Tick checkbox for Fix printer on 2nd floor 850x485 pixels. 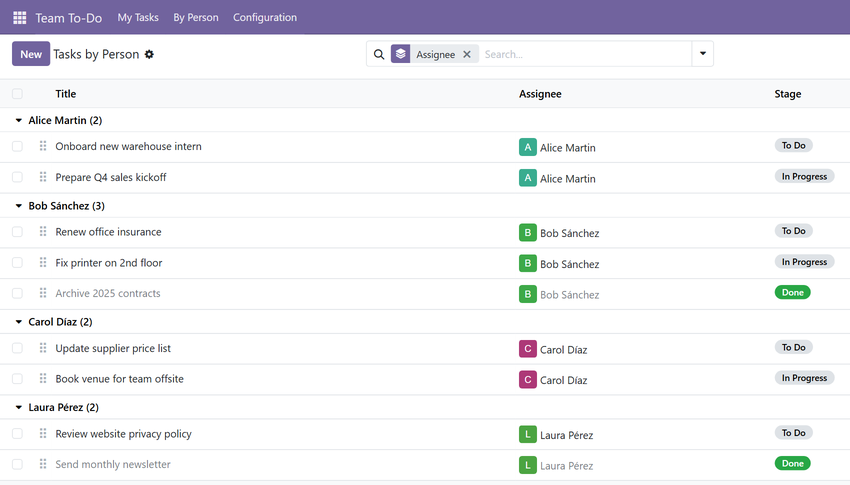click(x=17, y=263)
